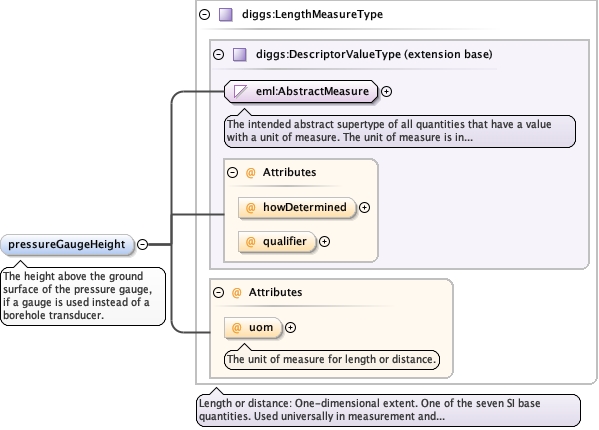Expand the uom attribute

pos(290,328)
